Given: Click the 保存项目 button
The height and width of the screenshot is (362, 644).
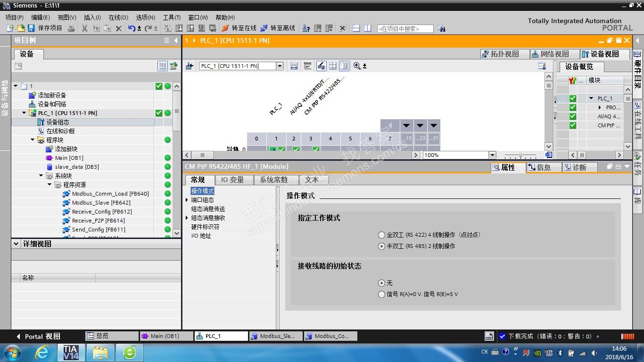Looking at the screenshot, I should point(45,28).
